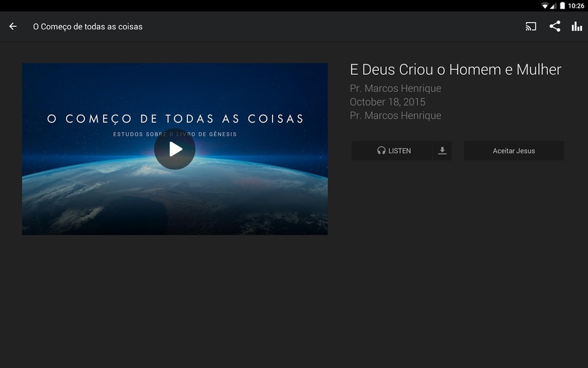This screenshot has height=368, width=588.
Task: Check the battery icon in status bar
Action: (x=562, y=6)
